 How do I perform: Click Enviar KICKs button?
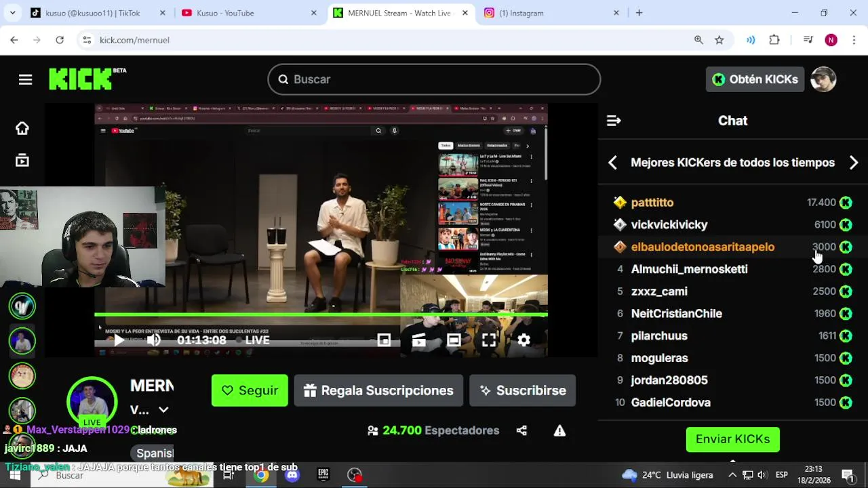tap(733, 439)
